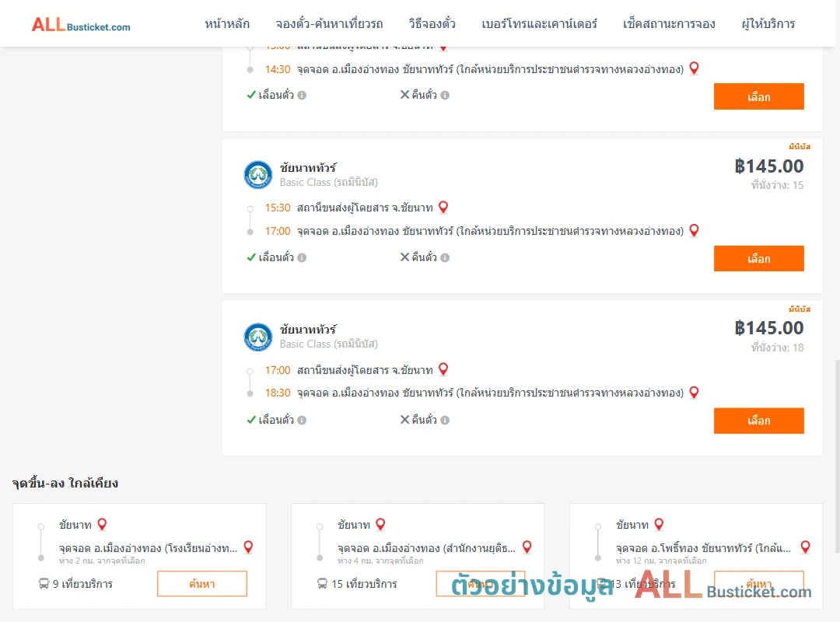Click ที่นั่งว่าง: 15 seat count
Image resolution: width=840 pixels, height=622 pixels.
point(777,185)
